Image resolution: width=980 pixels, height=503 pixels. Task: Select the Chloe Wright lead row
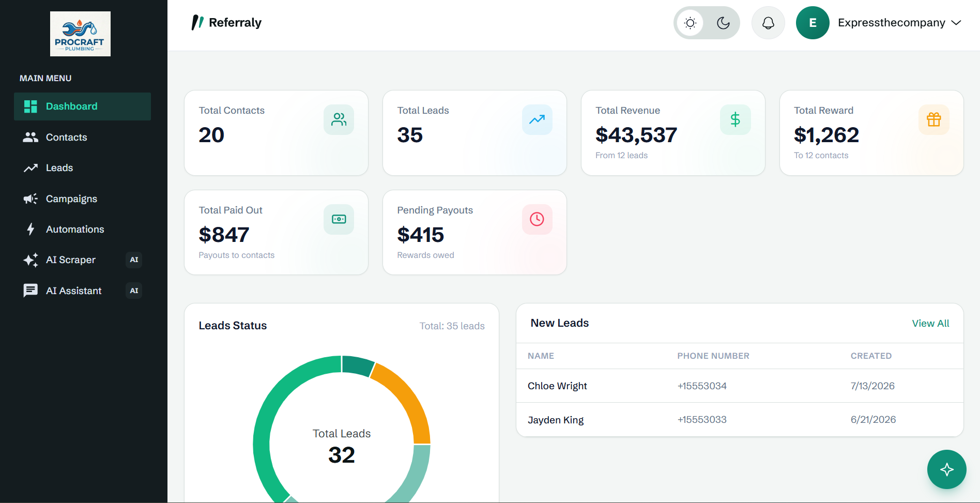pos(740,386)
